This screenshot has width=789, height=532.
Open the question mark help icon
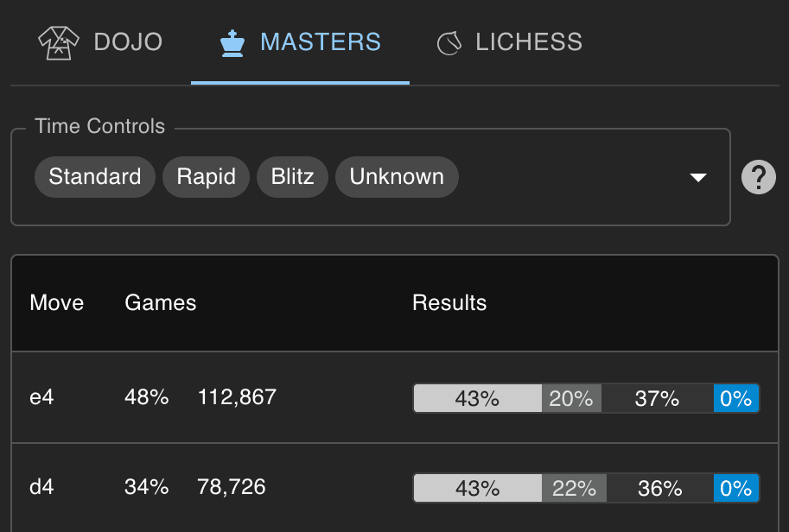coord(758,177)
